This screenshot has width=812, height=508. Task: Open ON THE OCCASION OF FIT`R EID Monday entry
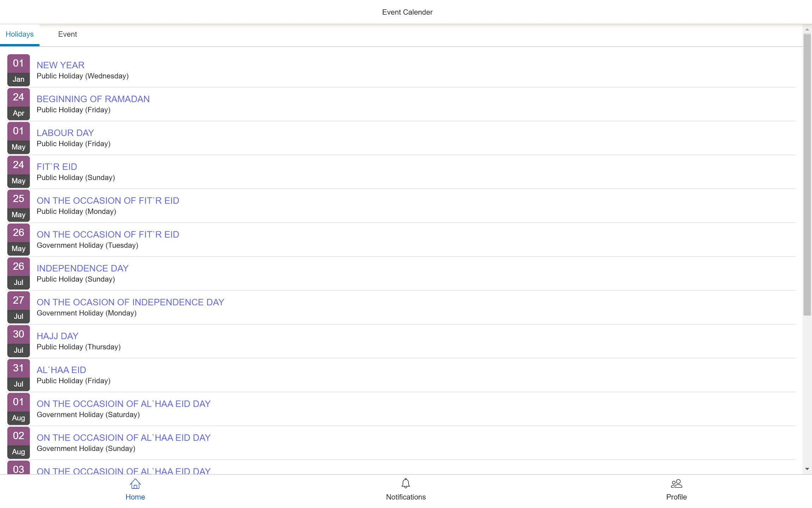108,201
